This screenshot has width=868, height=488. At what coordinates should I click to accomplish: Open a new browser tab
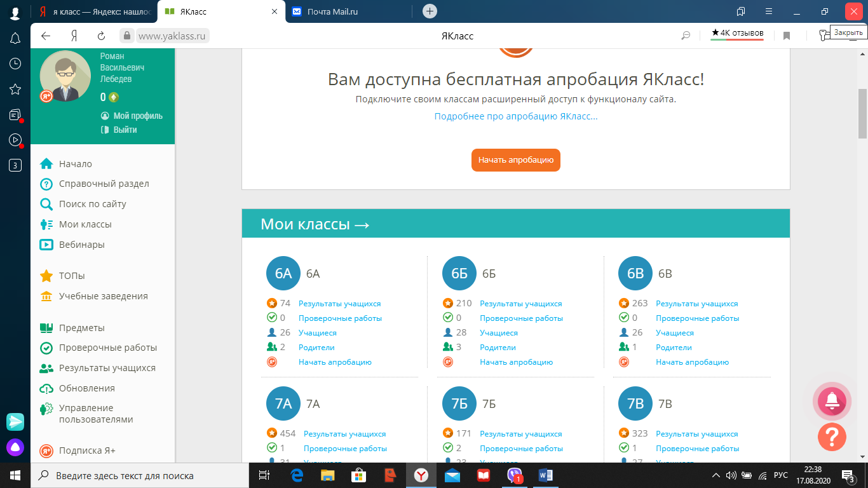[x=430, y=11]
